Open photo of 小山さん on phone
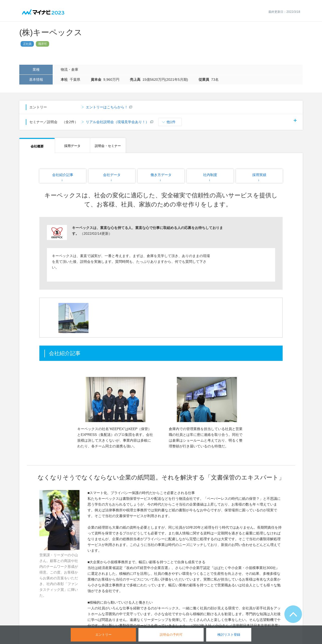The image size is (322, 644). [59, 520]
